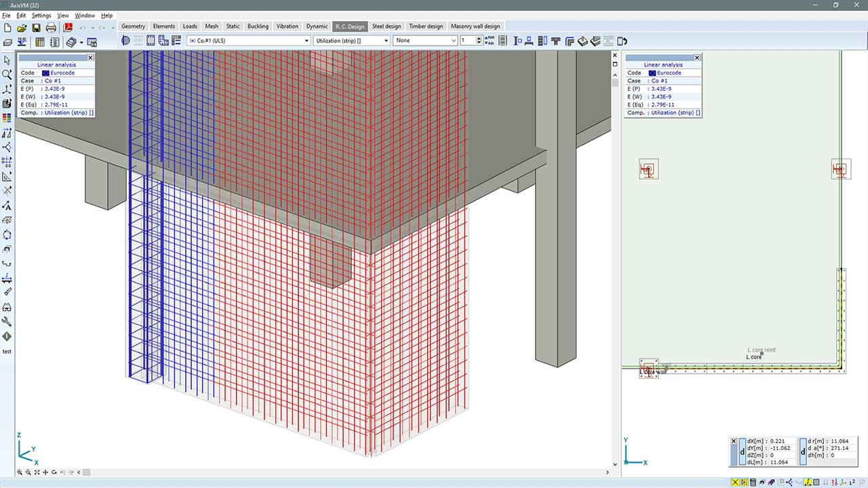Print using the printer icon
868x488 pixels.
click(51, 28)
